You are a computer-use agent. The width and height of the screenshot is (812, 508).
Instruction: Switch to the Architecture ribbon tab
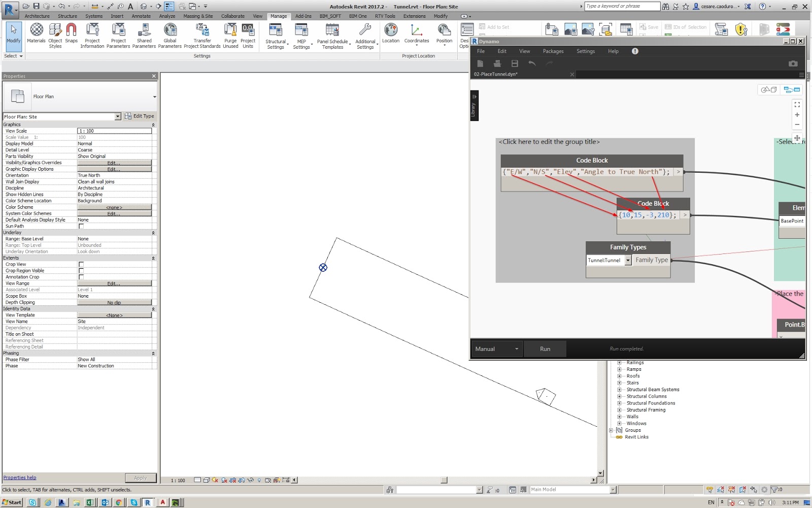(x=37, y=16)
